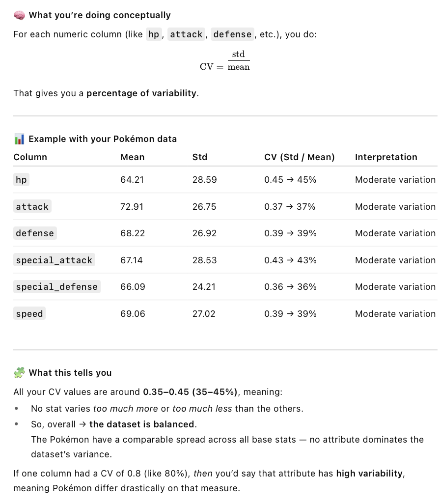Viewport: 439px width, 504px height.
Task: Click the 'high variability' bold text
Action: 369,474
